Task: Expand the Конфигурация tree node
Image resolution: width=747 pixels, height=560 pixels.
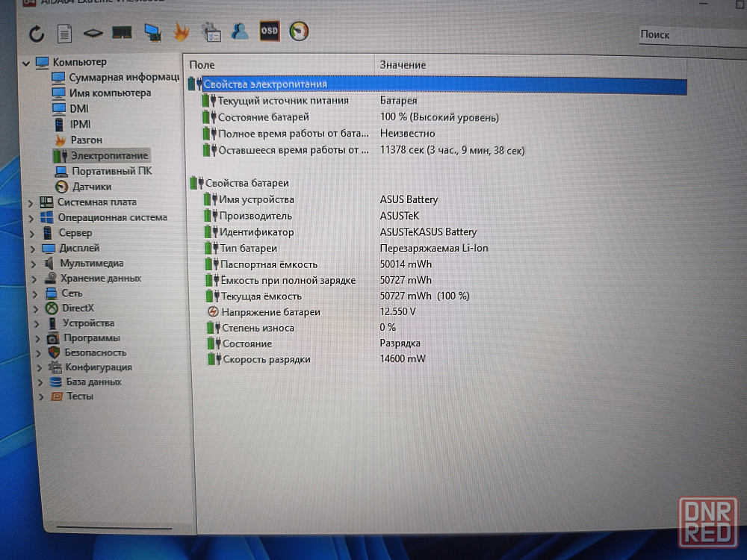Action: click(x=40, y=368)
